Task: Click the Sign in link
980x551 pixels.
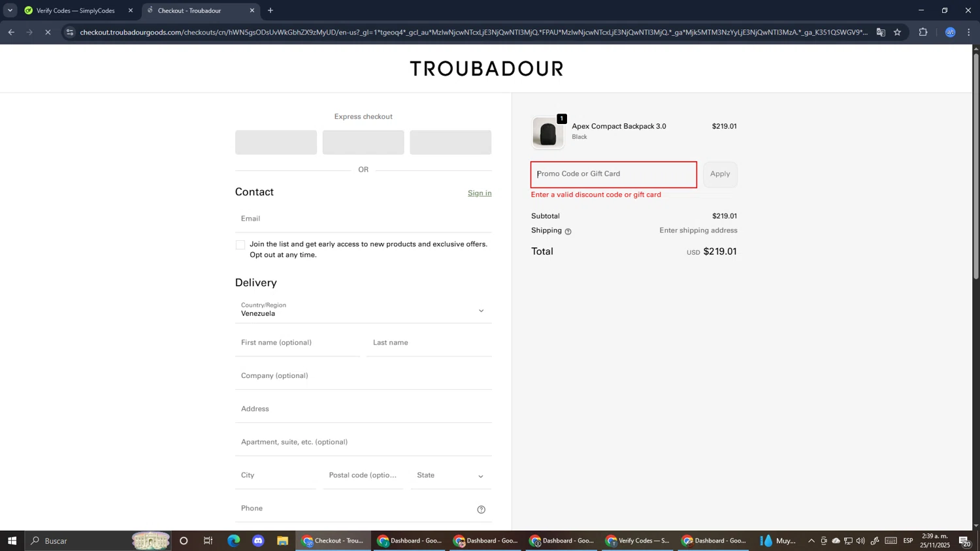Action: click(x=480, y=193)
